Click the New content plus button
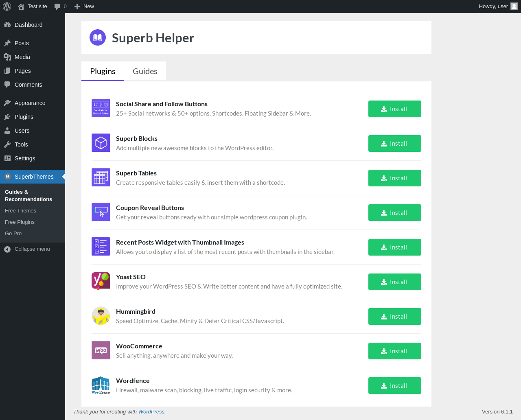Viewport: 521px width, 420px height. point(84,7)
